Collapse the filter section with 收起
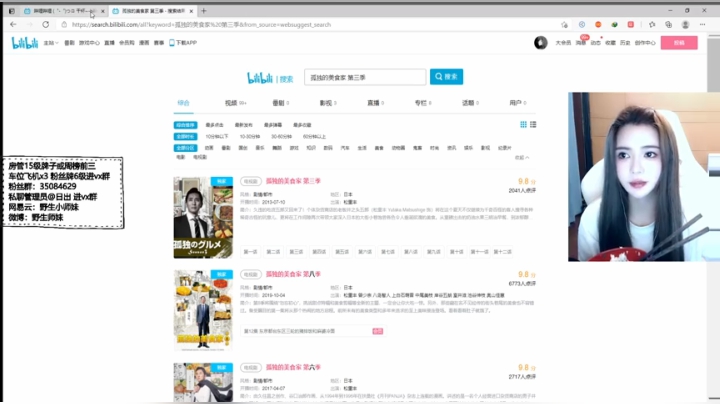 [522, 157]
